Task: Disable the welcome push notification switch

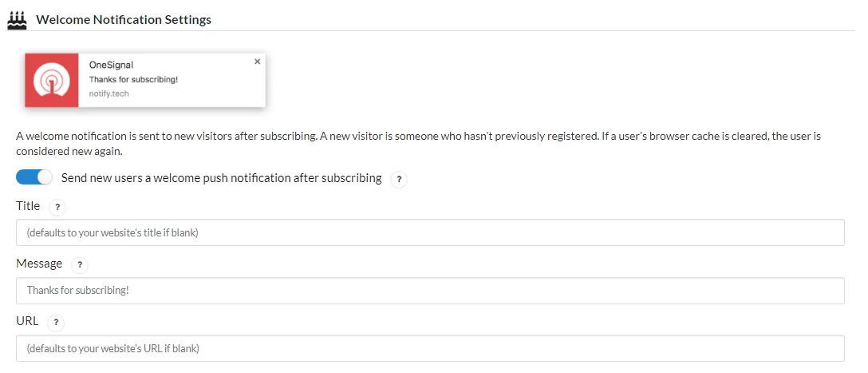Action: pos(34,177)
